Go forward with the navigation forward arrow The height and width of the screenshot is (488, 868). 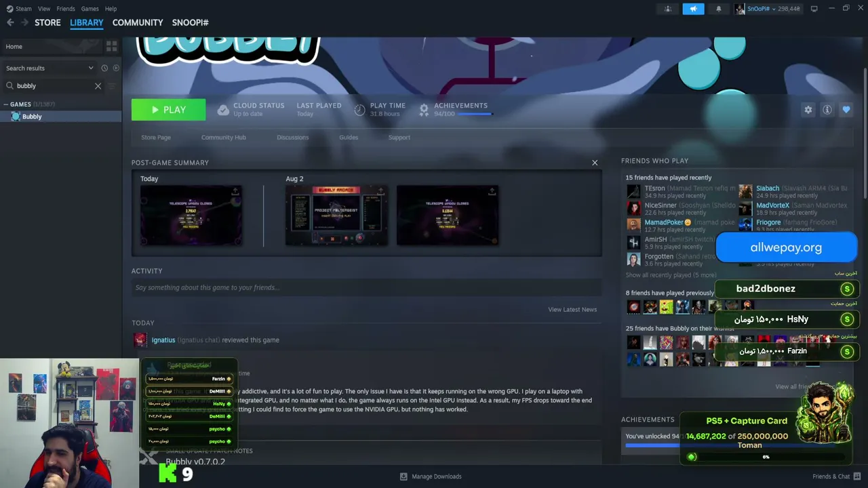[24, 22]
